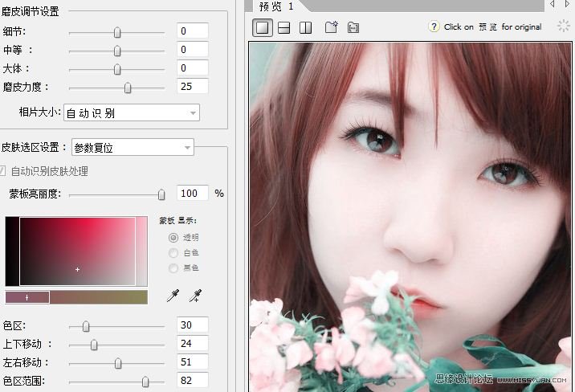Click the pink saturation bar right of picker

[x=141, y=251]
